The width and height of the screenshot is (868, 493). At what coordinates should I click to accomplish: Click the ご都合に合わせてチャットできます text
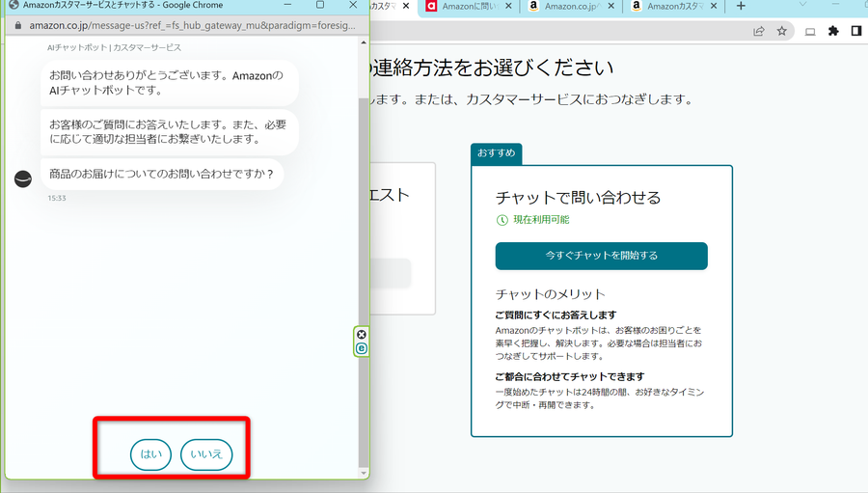[570, 376]
